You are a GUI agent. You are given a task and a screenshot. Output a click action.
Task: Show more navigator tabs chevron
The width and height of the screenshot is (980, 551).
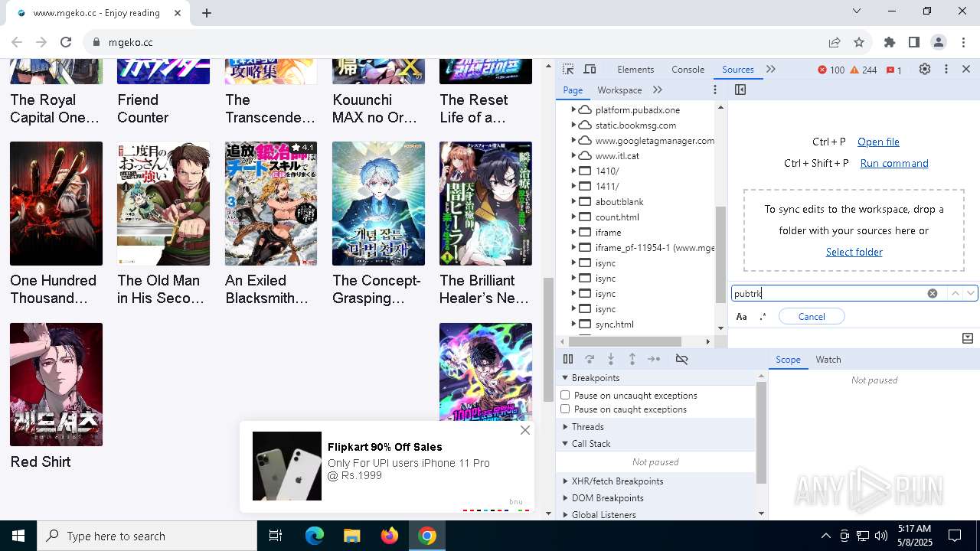[657, 90]
